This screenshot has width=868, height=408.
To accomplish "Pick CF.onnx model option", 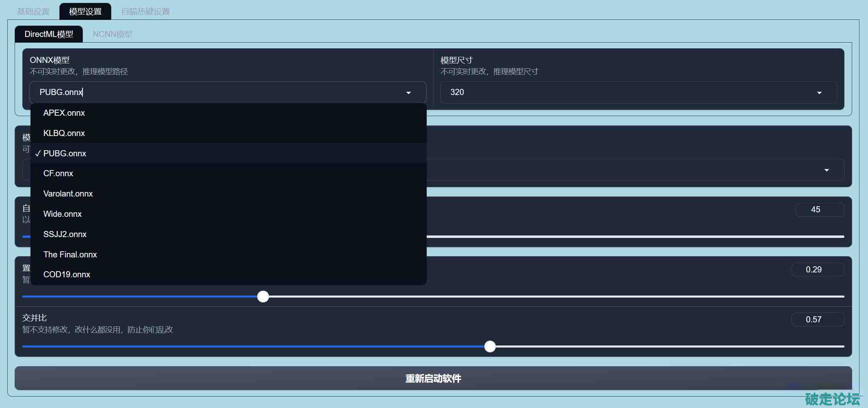I will pos(59,173).
